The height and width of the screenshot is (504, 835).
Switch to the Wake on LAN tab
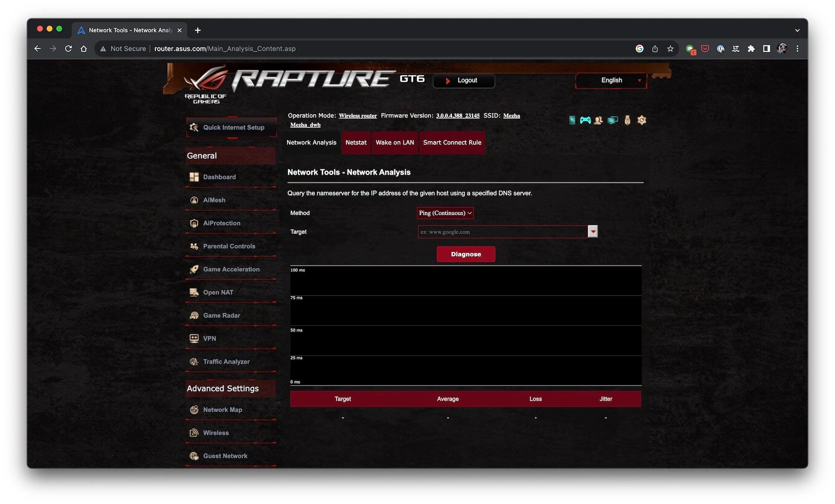(x=394, y=143)
